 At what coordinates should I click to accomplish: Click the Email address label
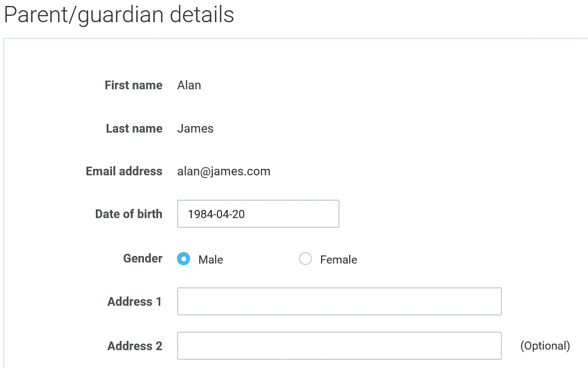click(x=124, y=171)
